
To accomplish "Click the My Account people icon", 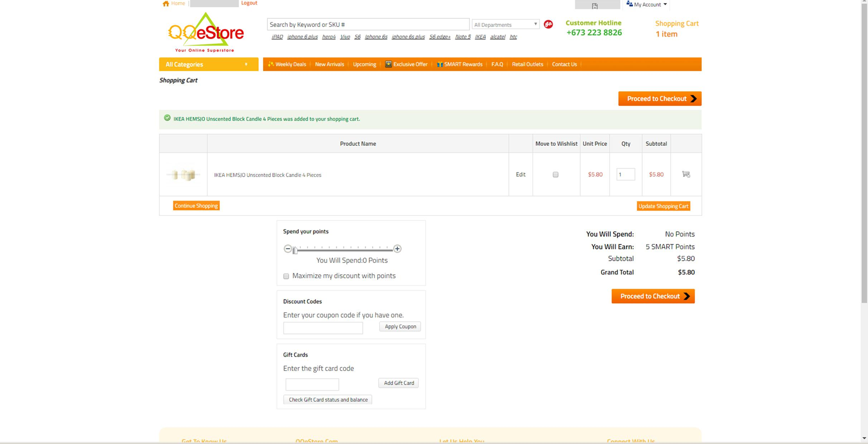I will [629, 4].
